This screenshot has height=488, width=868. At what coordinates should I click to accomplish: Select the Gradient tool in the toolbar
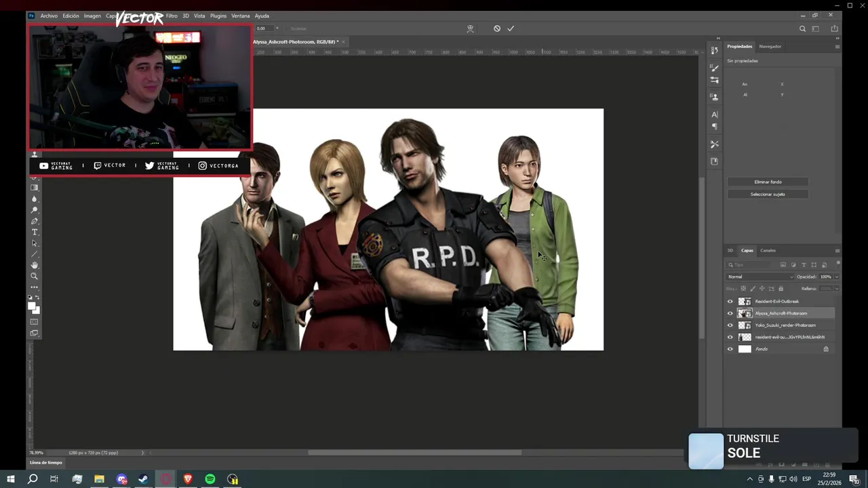point(35,188)
